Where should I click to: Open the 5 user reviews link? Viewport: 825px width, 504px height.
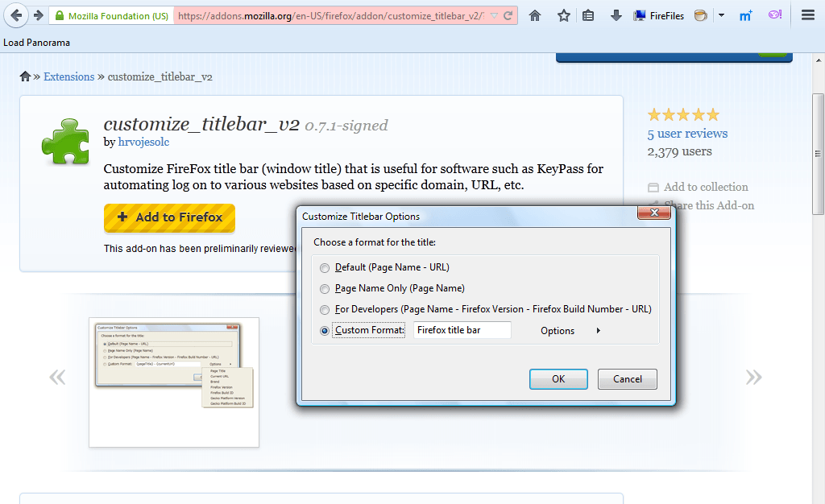pyautogui.click(x=687, y=134)
